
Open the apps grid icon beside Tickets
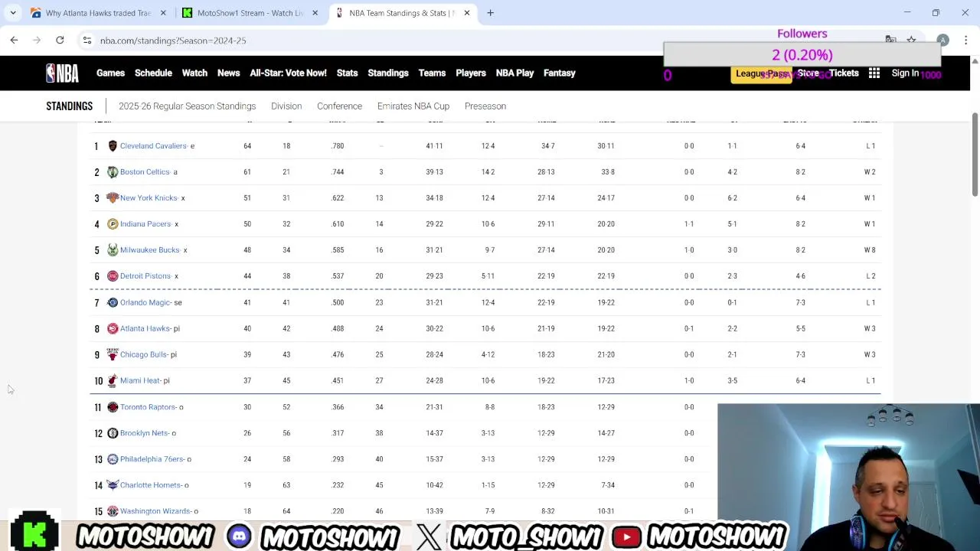tap(874, 73)
